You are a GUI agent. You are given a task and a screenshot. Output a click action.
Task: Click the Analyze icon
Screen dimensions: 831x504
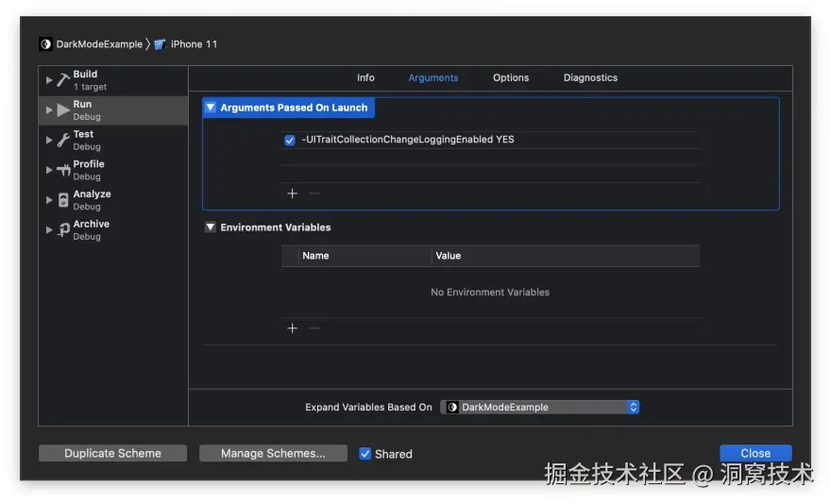pyautogui.click(x=63, y=200)
